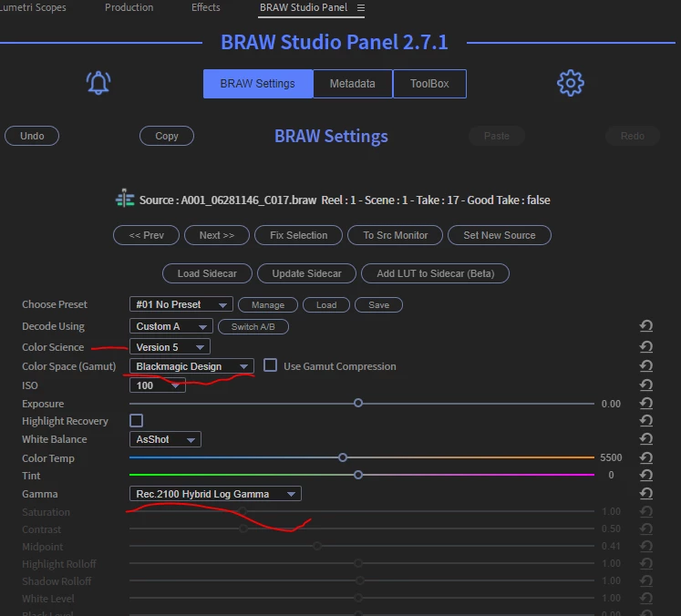Image resolution: width=681 pixels, height=616 pixels.
Task: Reset the White Level value
Action: (645, 598)
